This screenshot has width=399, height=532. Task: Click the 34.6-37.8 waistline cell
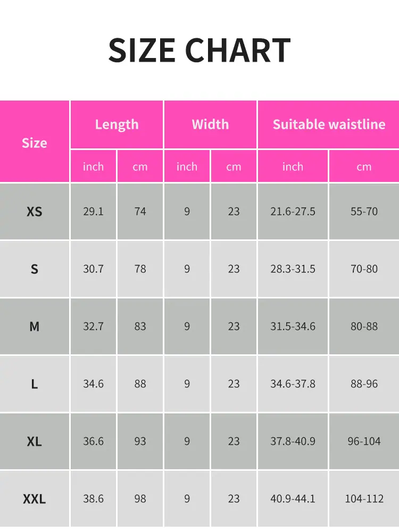[x=293, y=384]
